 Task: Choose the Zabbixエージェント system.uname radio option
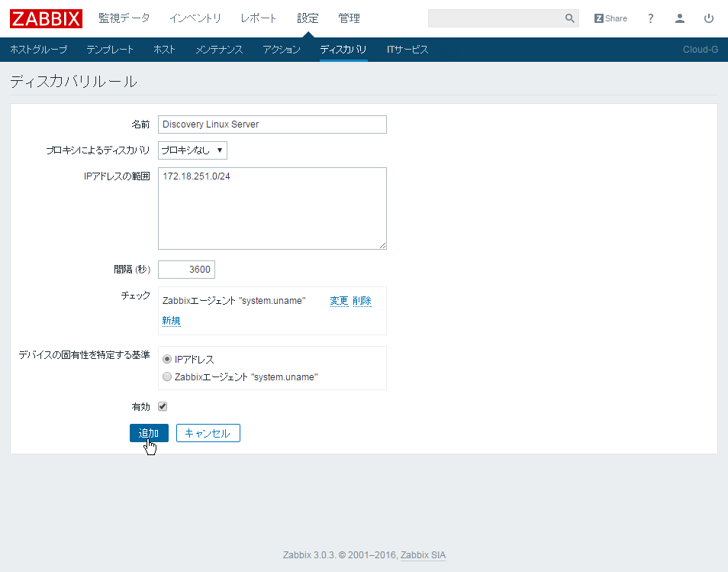point(166,376)
